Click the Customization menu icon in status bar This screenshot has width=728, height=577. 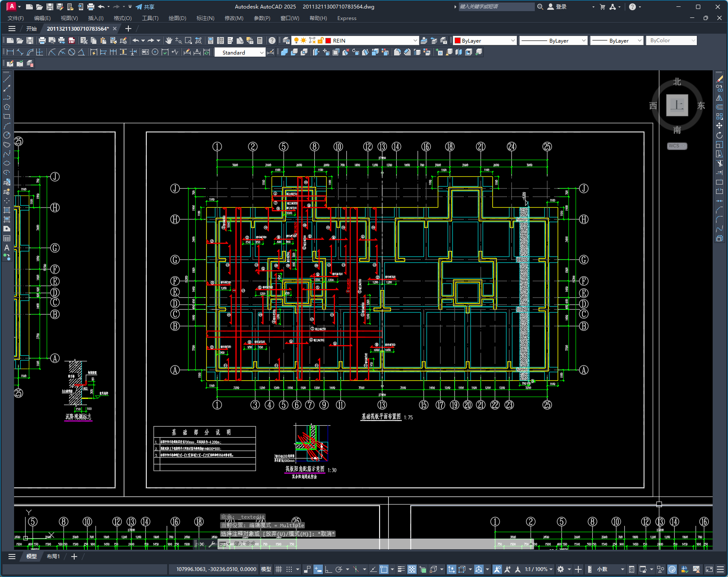click(x=720, y=569)
